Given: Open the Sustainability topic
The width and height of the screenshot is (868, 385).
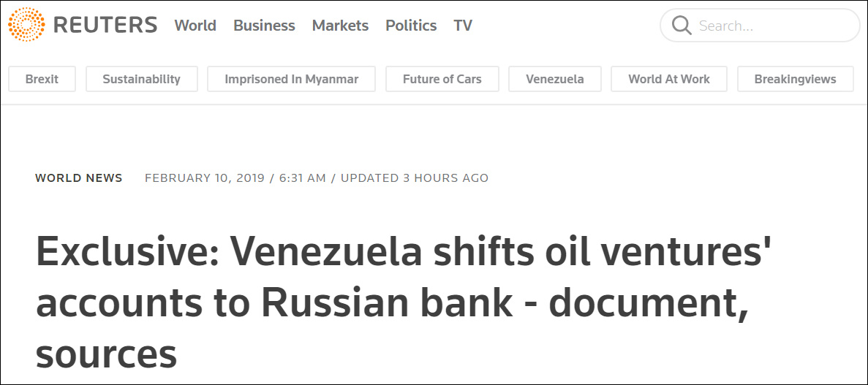Looking at the screenshot, I should pos(142,79).
